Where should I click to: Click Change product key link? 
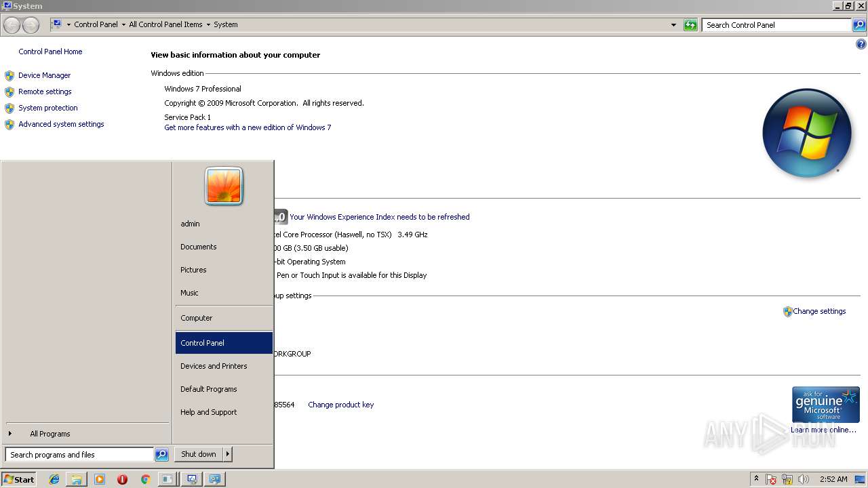tap(341, 405)
